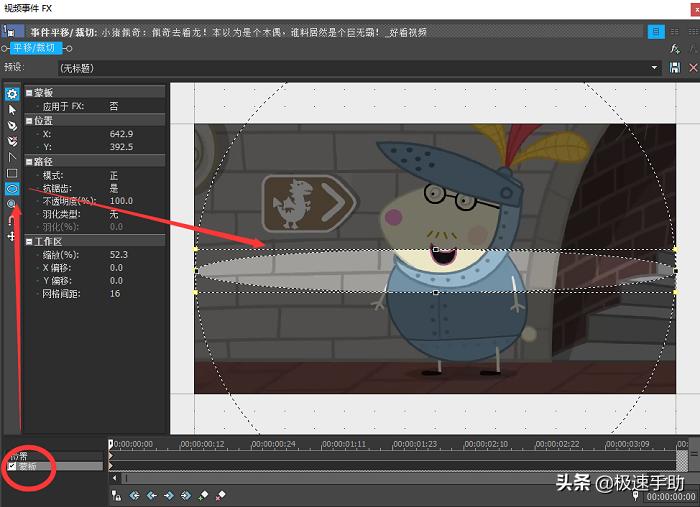
Task: Click the center handle of oval mask bottom edge
Action: click(x=436, y=292)
